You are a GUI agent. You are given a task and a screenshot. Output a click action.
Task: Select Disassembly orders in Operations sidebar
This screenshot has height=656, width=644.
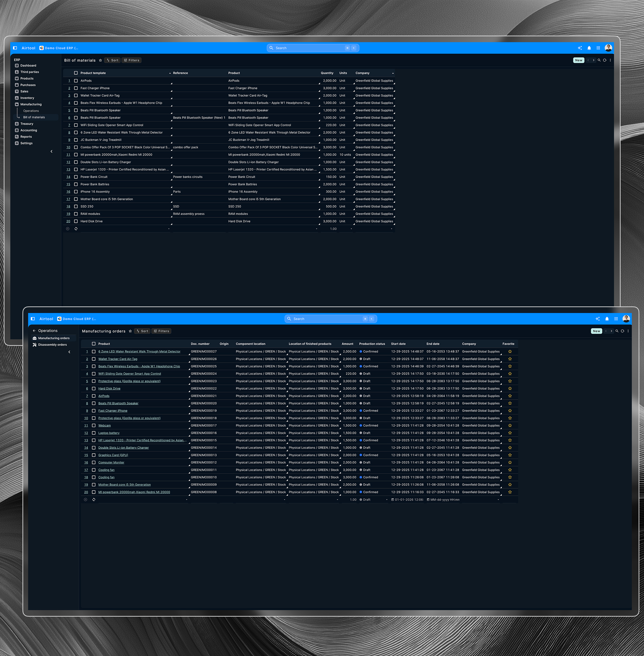[52, 345]
